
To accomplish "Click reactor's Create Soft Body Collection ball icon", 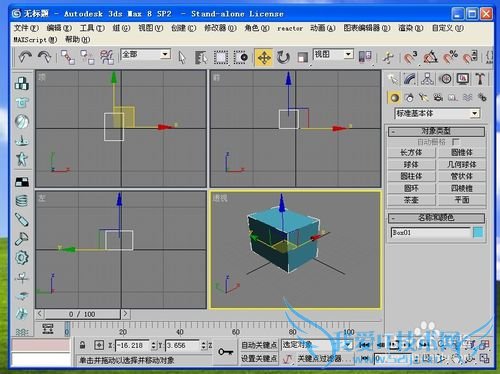I will coord(22,121).
